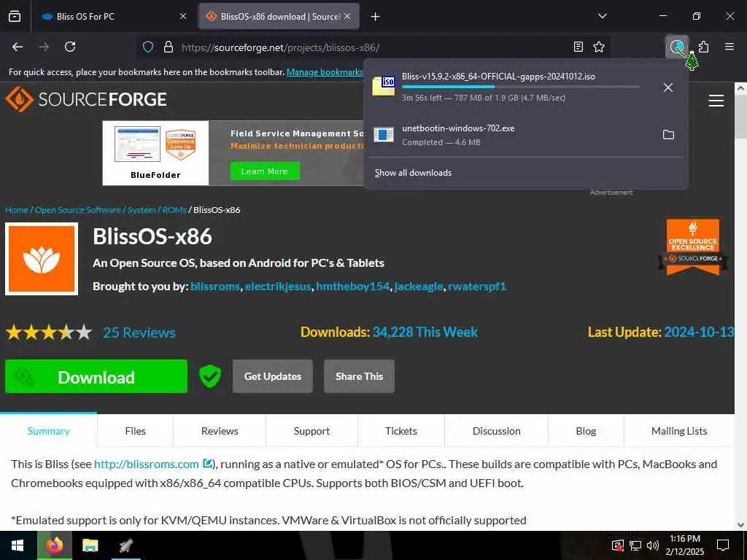Go to Home breadcrumb
This screenshot has width=747, height=560.
pos(17,210)
